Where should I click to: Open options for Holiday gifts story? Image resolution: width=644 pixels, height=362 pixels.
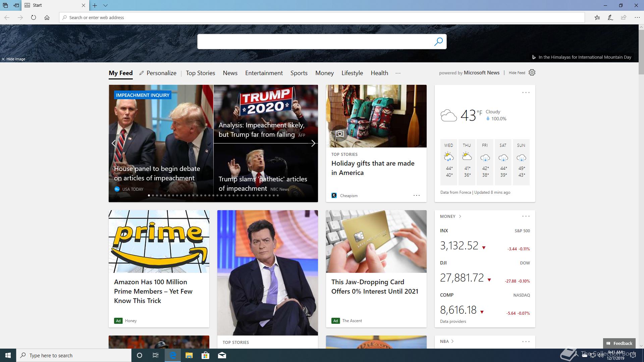(416, 195)
